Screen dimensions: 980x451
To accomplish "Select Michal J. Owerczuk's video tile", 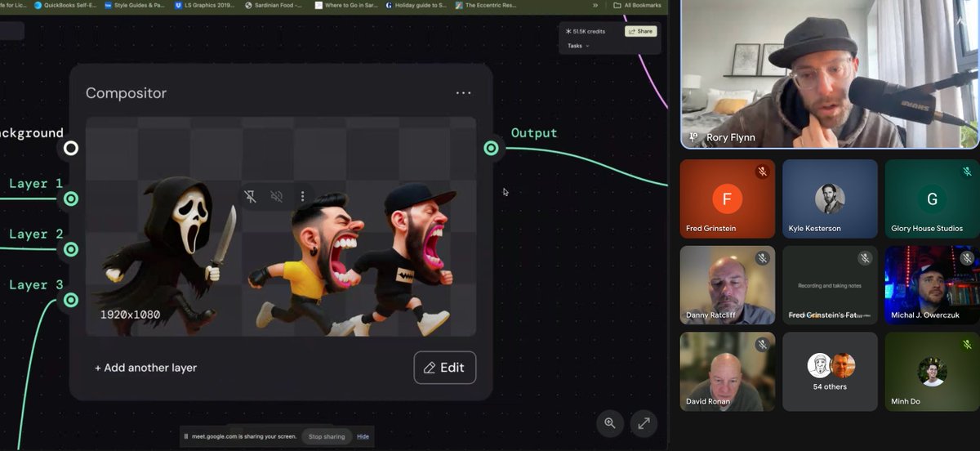I will coord(932,285).
